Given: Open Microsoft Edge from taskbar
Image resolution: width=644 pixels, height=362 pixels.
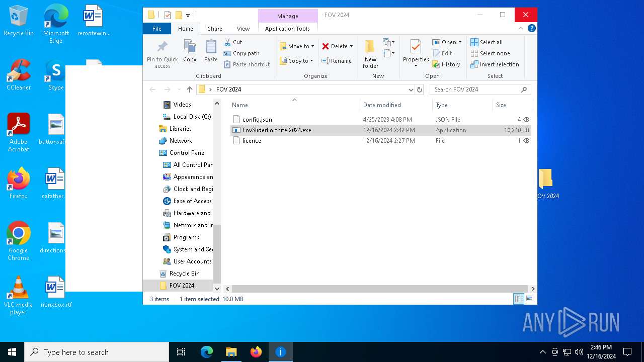Looking at the screenshot, I should (207, 352).
